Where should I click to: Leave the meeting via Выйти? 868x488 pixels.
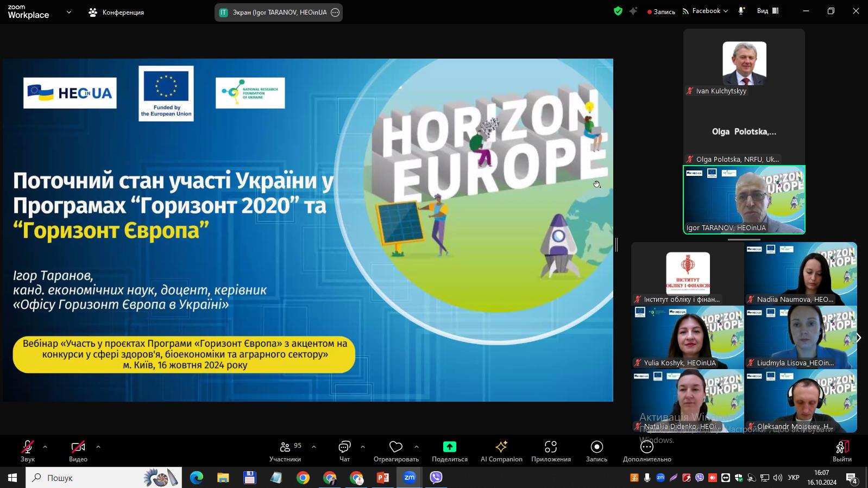842,451
